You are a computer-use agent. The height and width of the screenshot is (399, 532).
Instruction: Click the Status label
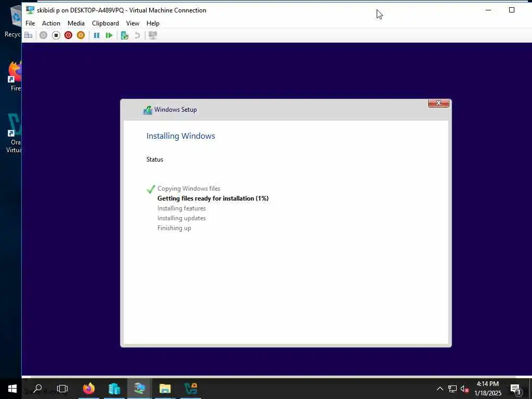pos(155,159)
